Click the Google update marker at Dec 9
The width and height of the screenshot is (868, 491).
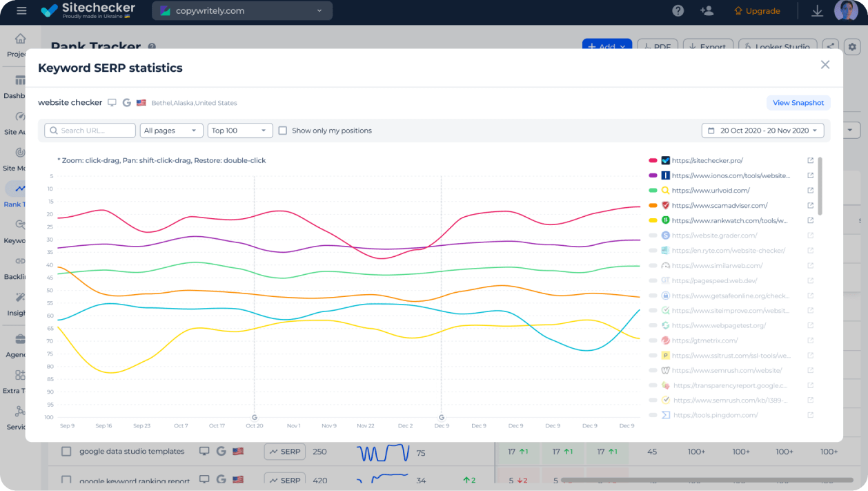(x=442, y=417)
